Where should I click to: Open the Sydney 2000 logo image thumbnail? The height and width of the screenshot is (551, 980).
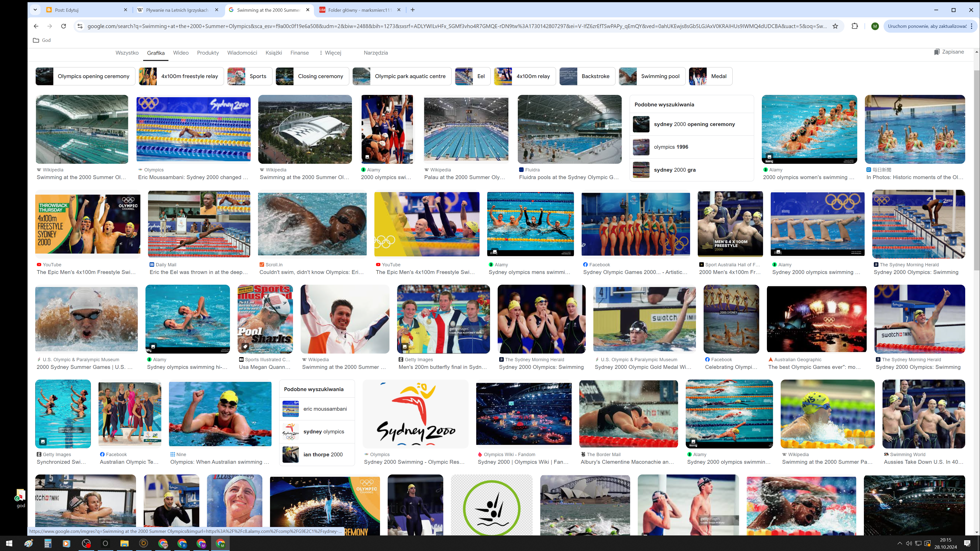click(415, 414)
